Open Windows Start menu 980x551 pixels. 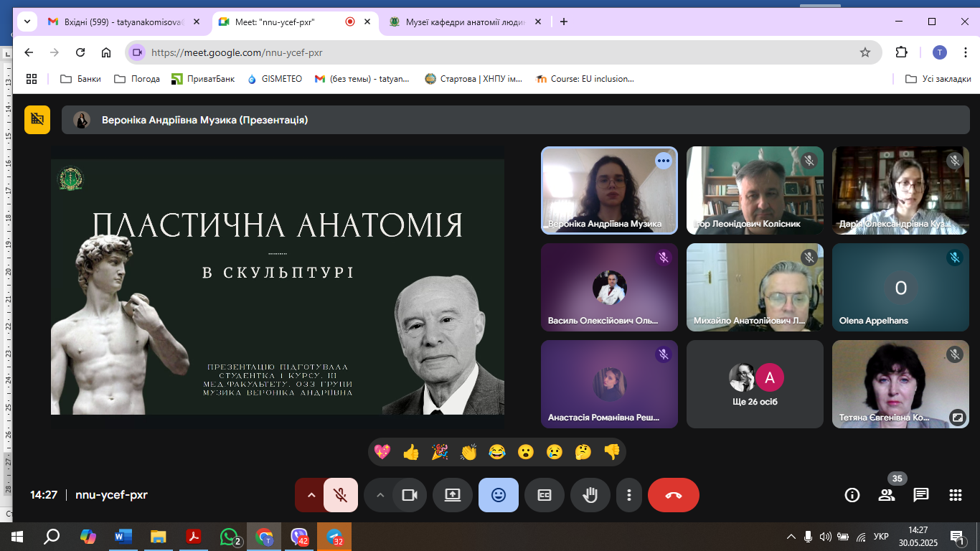(17, 537)
